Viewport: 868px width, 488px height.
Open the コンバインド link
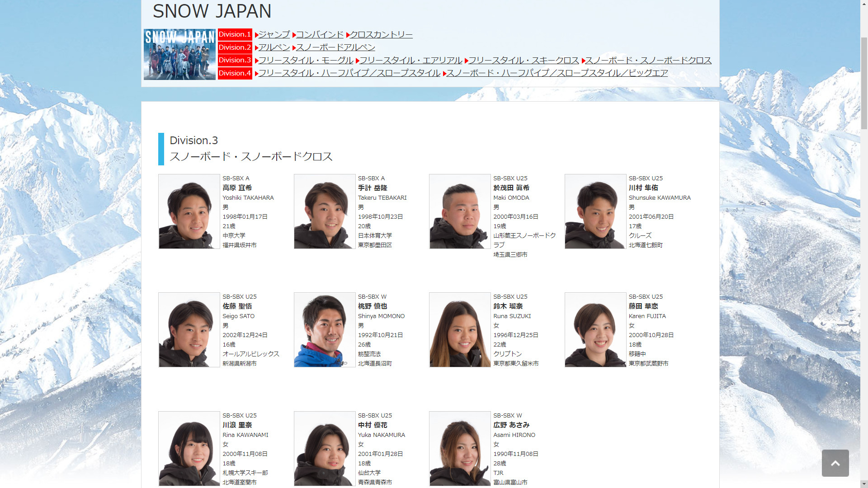click(320, 35)
